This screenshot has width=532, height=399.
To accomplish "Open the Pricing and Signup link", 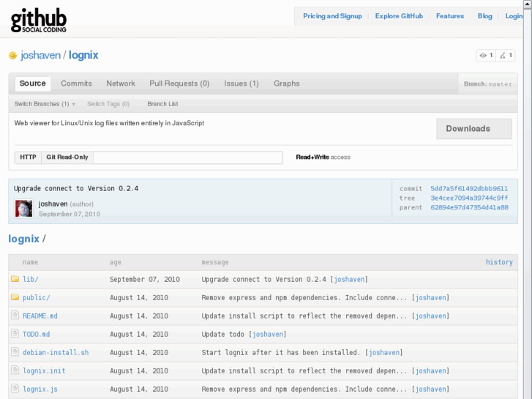I will (x=332, y=16).
